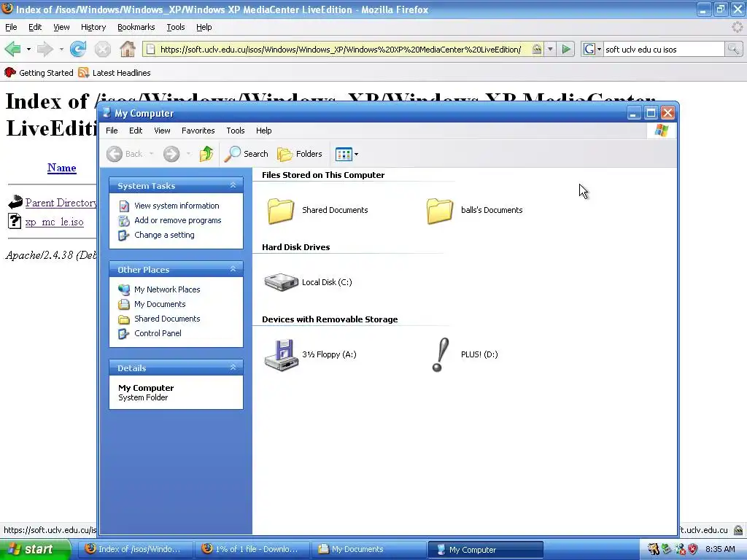Click the Firefox search box field

[664, 49]
